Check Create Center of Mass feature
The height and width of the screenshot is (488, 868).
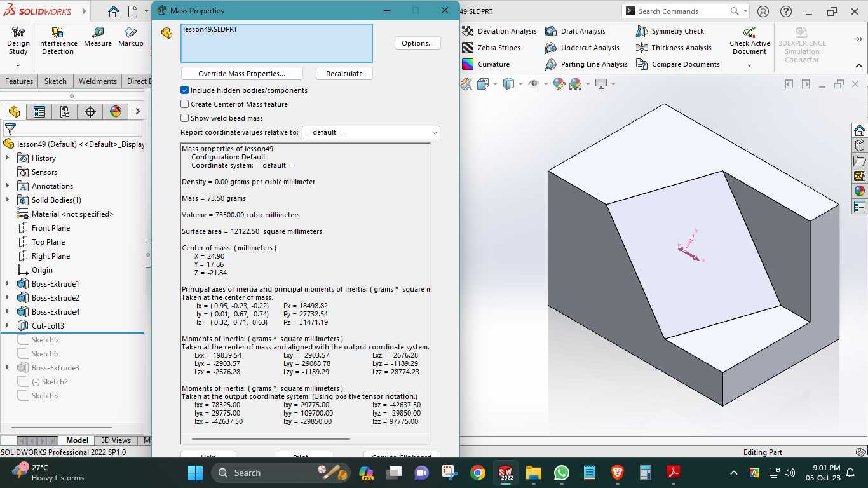point(185,104)
